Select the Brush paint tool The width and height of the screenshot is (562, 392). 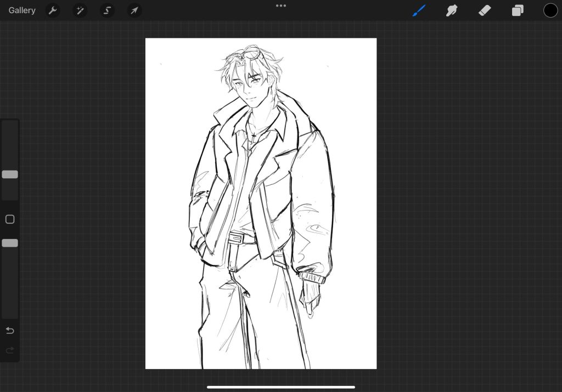click(419, 10)
